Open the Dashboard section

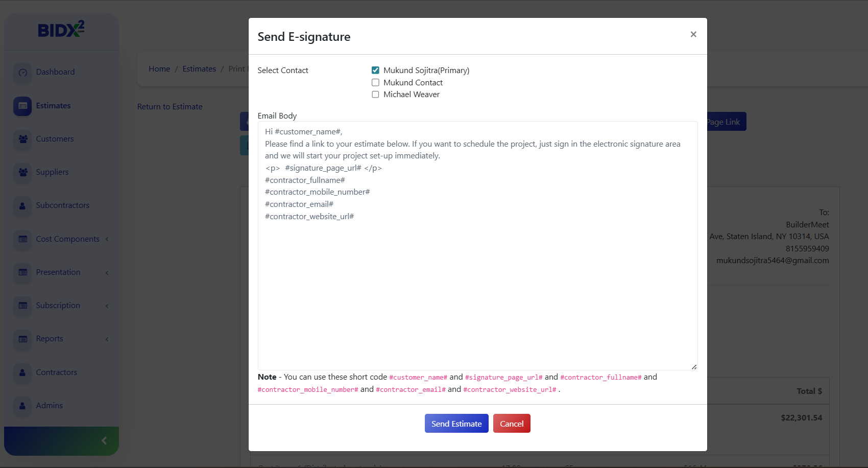[x=55, y=72]
